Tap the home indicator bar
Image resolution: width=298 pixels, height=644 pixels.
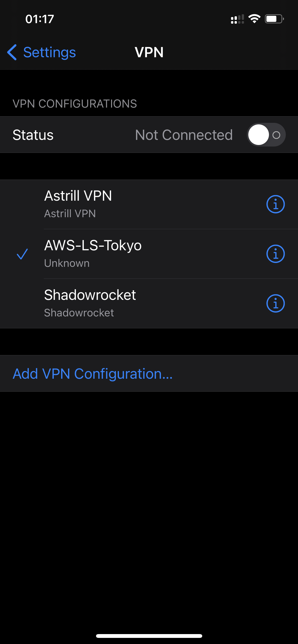149,636
